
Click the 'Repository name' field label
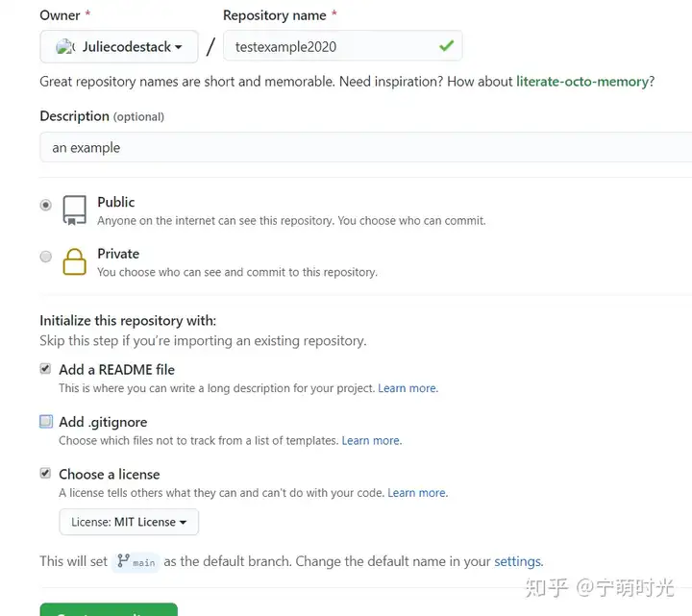[275, 15]
